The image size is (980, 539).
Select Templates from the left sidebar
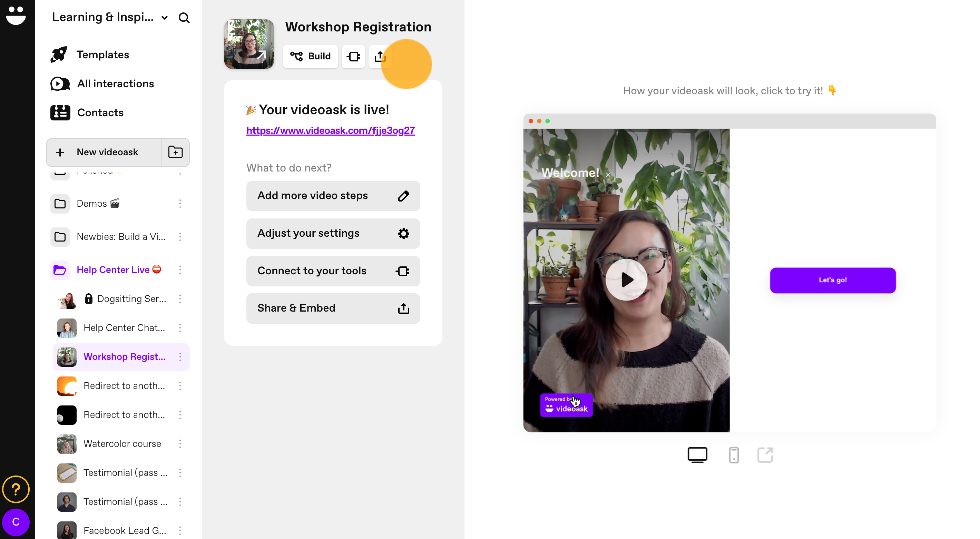[104, 55]
